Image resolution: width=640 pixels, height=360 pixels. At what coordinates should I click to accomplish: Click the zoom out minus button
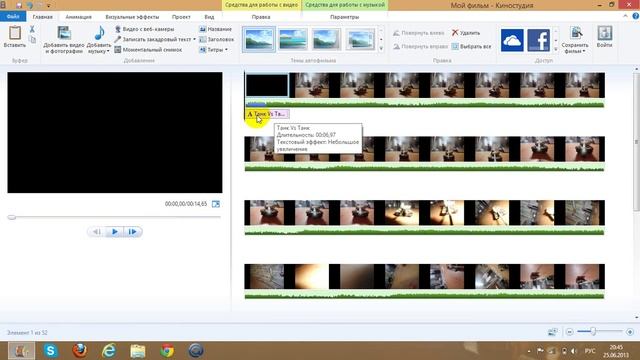click(569, 332)
